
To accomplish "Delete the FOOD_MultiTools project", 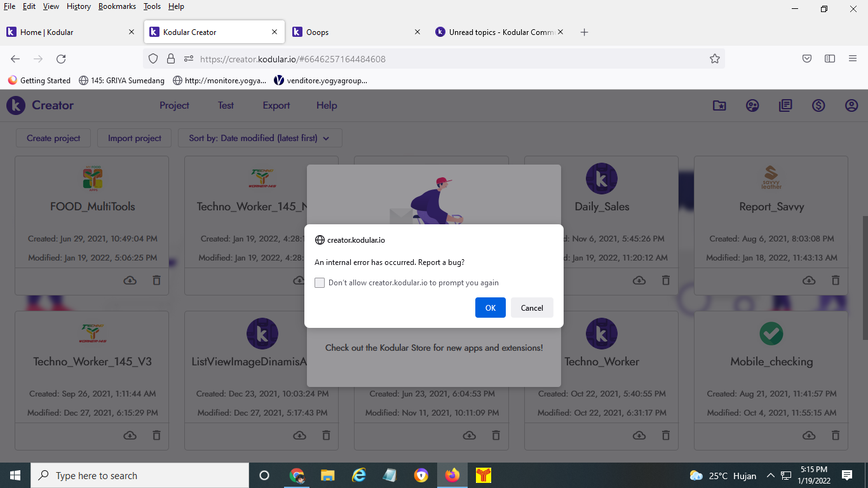I will click(156, 280).
